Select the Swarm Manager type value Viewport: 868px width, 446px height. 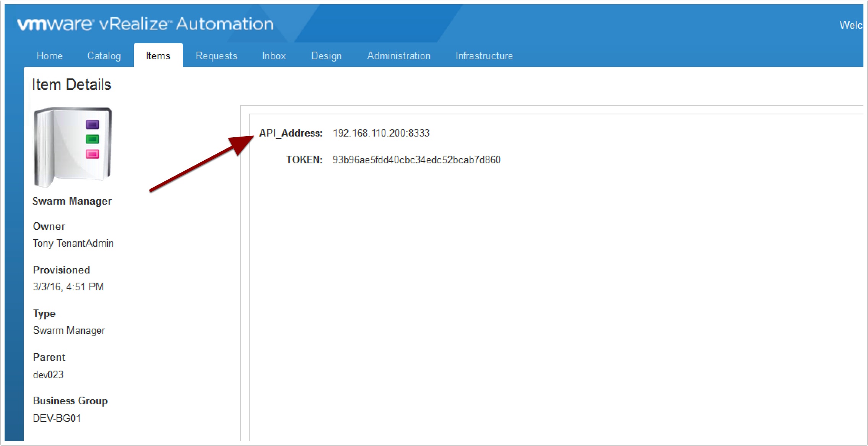(x=69, y=330)
